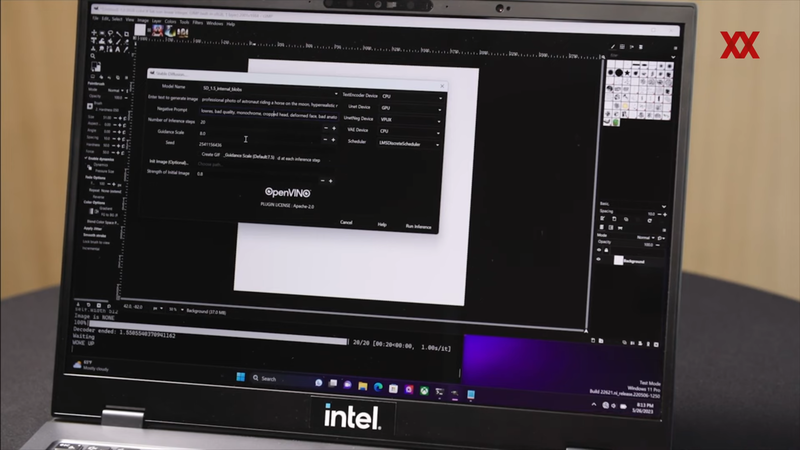Click the Init Image Choose path field
Viewport: 800px width, 450px height.
coord(264,165)
